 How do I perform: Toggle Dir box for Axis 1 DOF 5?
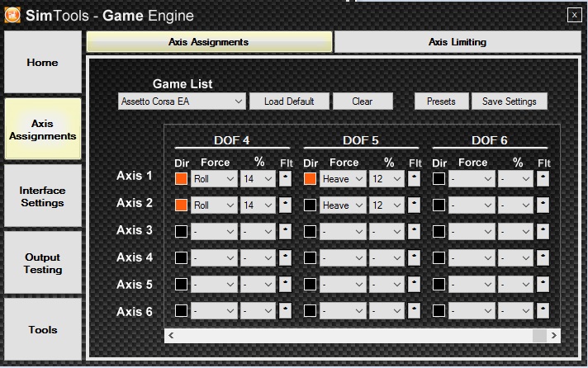[x=310, y=179]
